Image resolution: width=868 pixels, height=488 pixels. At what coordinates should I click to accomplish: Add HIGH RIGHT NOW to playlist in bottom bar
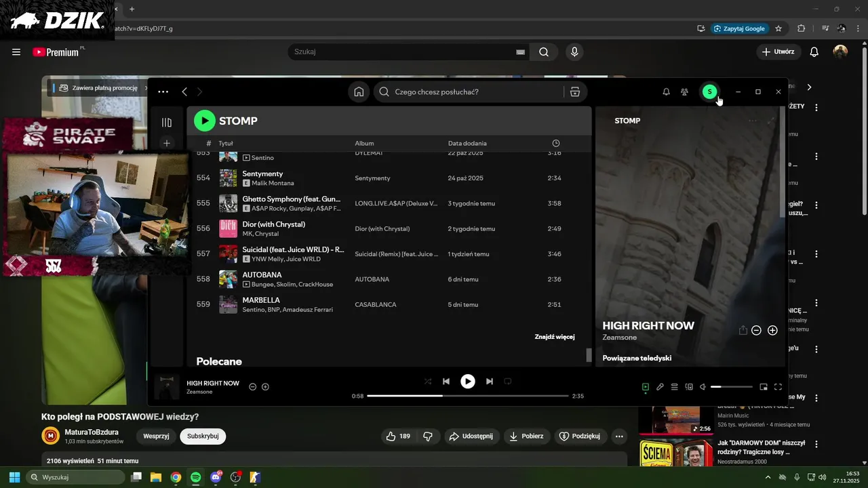tap(265, 387)
